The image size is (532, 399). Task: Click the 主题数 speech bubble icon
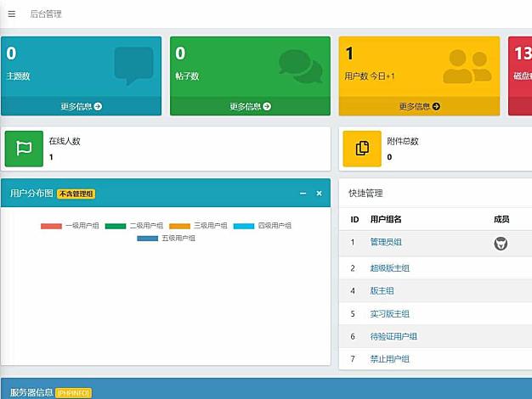[133, 65]
